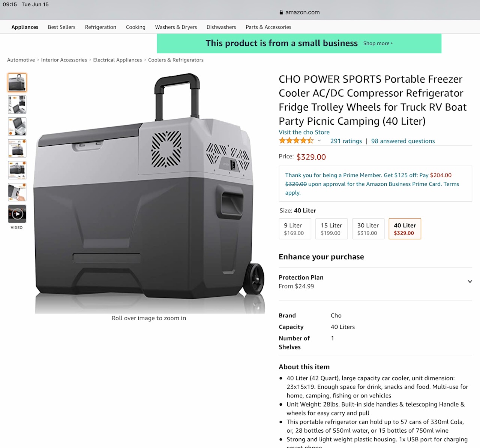Pick the 30 Liter size option

pos(368,229)
